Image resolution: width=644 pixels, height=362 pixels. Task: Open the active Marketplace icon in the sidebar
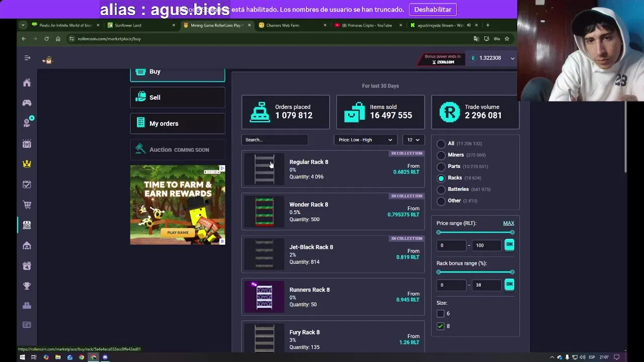pos(27,225)
